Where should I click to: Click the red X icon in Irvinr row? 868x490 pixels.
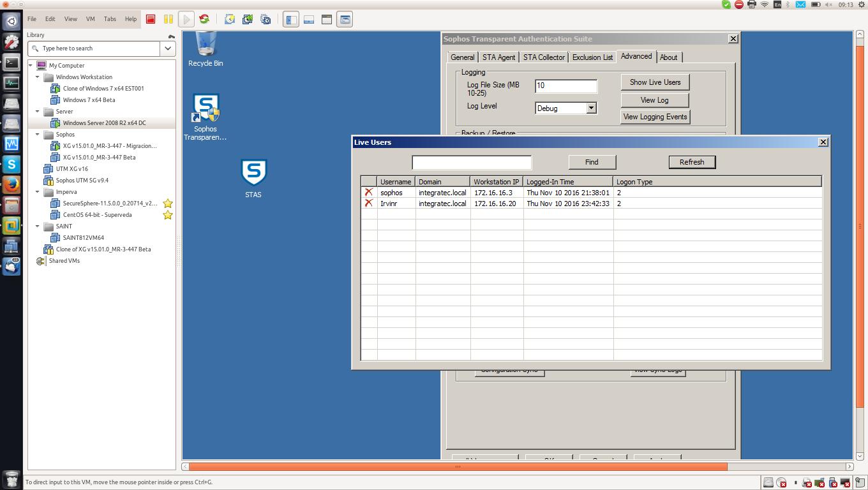(x=369, y=203)
